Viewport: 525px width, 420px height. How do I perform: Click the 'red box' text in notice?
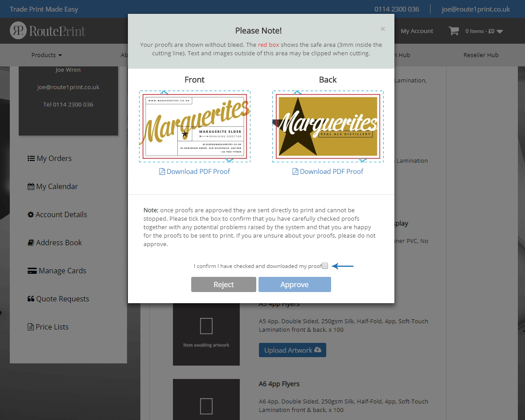268,45
